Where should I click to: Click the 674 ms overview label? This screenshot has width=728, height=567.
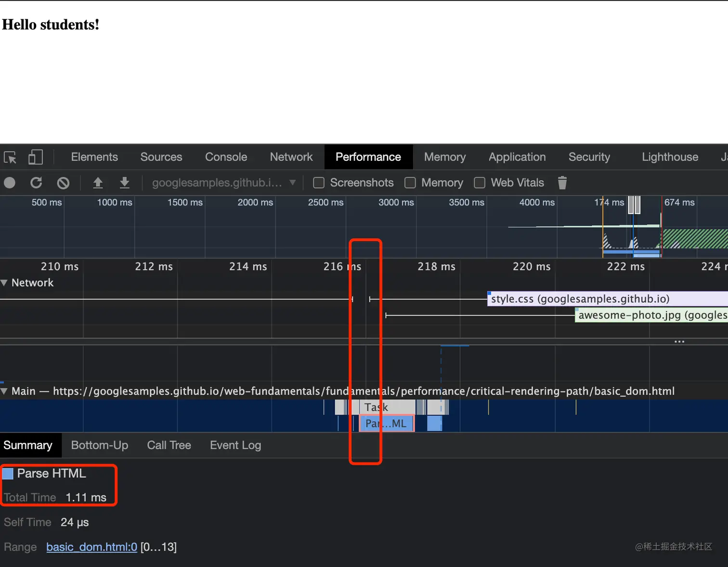[679, 203]
